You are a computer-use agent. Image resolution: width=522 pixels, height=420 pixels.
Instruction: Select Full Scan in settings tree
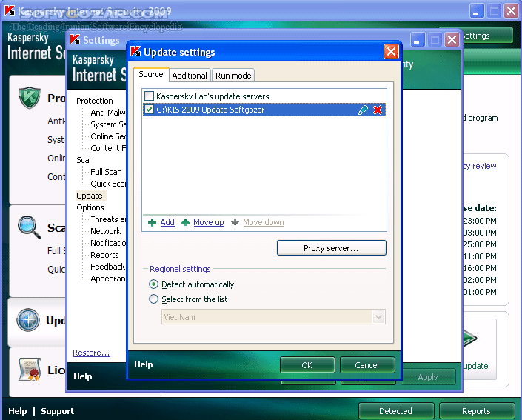point(106,172)
